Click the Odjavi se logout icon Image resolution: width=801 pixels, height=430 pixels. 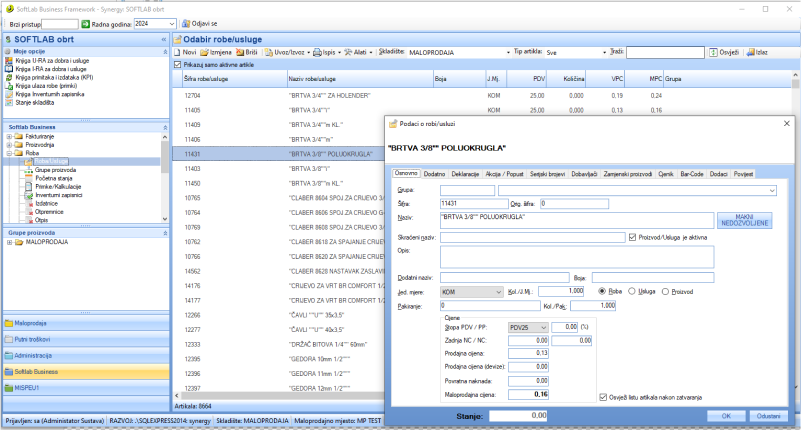tap(186, 22)
